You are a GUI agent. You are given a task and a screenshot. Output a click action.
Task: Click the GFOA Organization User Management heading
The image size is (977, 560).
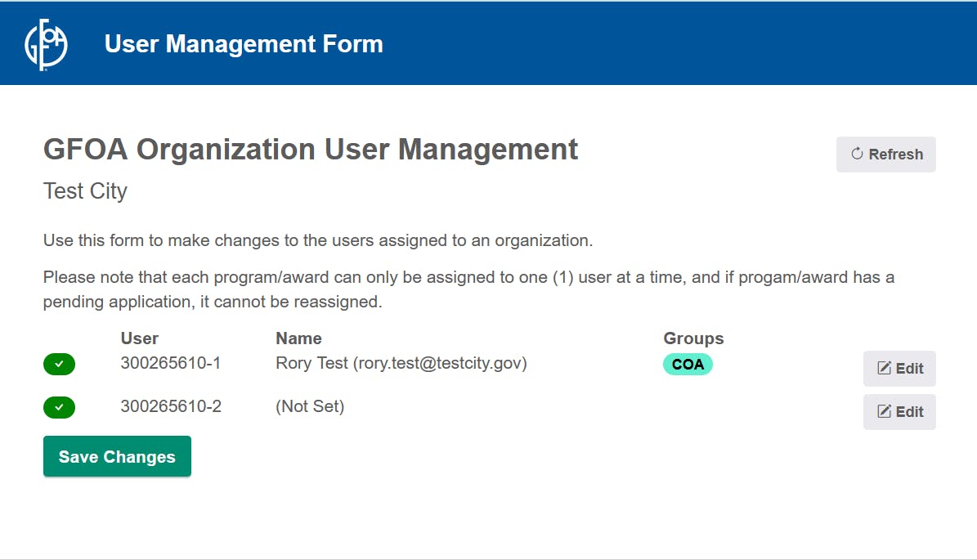point(311,150)
